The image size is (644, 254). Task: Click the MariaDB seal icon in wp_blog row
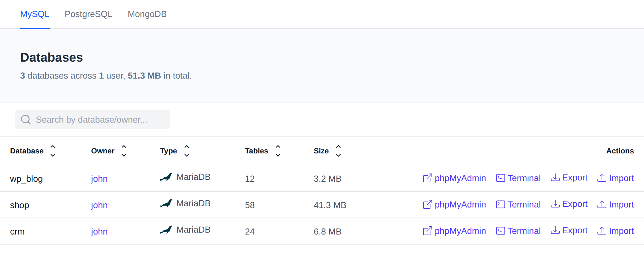click(166, 177)
